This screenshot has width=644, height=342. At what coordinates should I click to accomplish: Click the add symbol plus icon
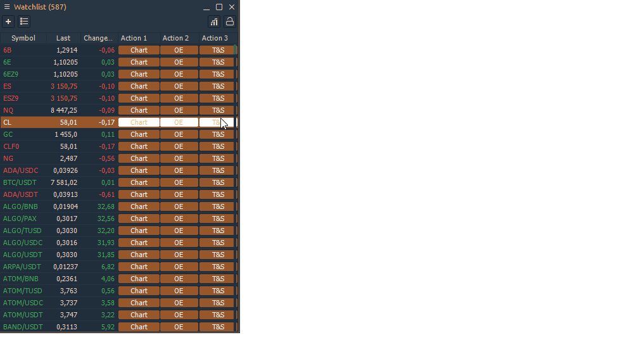pos(8,22)
